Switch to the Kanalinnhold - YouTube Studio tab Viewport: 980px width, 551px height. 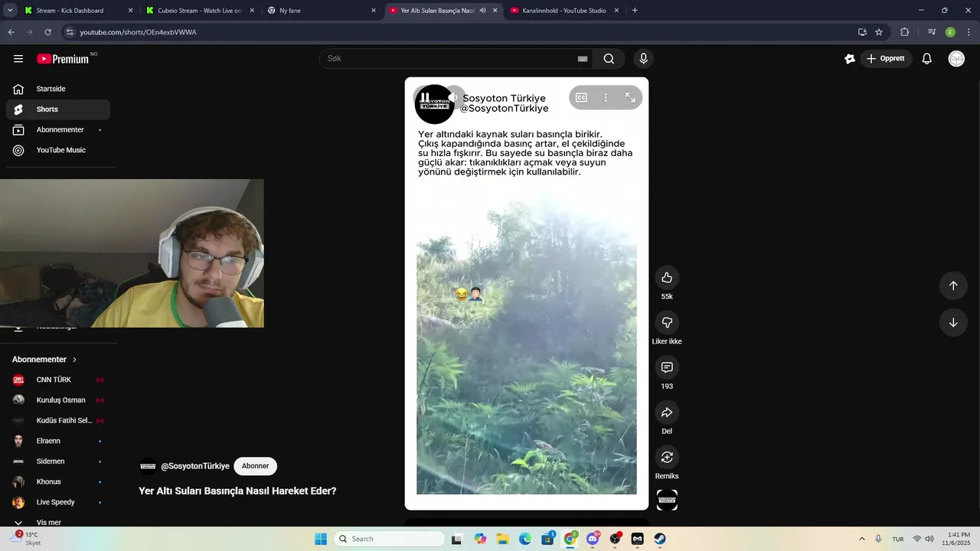(565, 11)
